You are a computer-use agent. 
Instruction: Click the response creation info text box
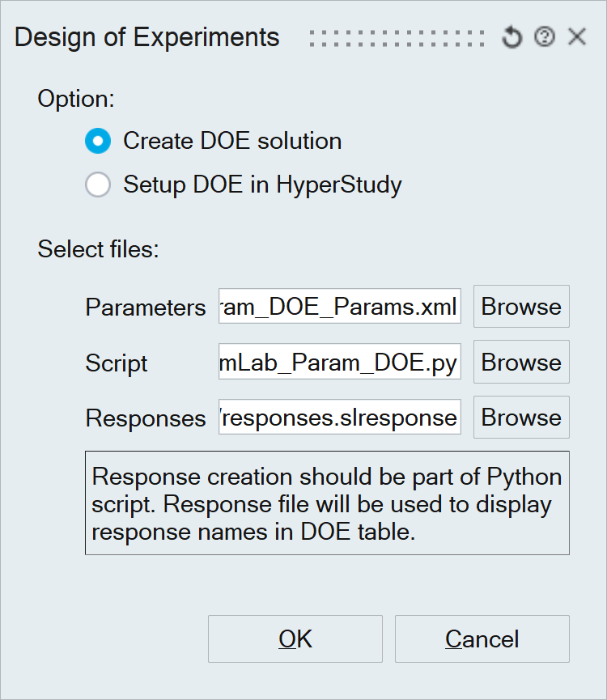pos(327,503)
